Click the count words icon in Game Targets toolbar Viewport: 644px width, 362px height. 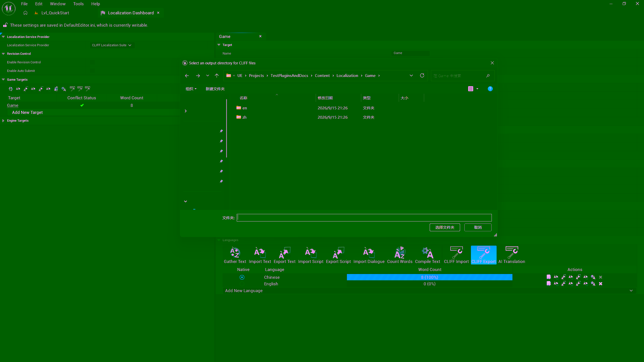(x=56, y=89)
